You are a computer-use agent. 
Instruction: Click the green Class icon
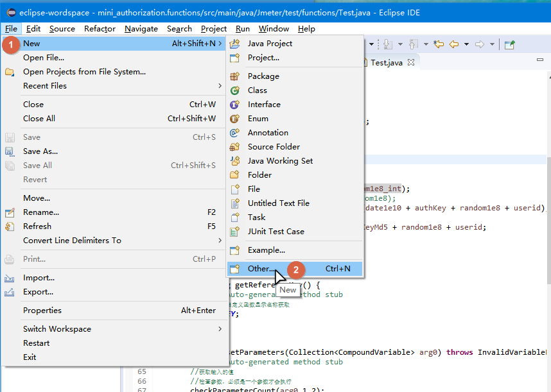235,90
